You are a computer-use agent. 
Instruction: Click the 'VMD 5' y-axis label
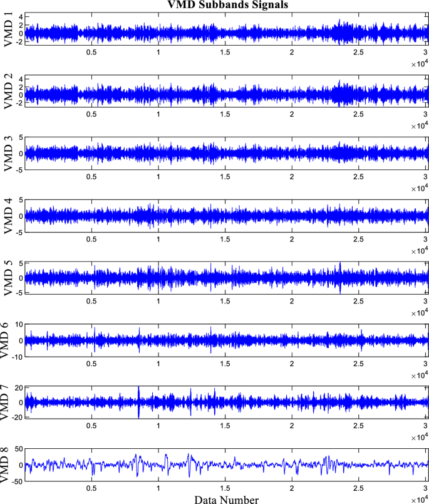pyautogui.click(x=8, y=278)
